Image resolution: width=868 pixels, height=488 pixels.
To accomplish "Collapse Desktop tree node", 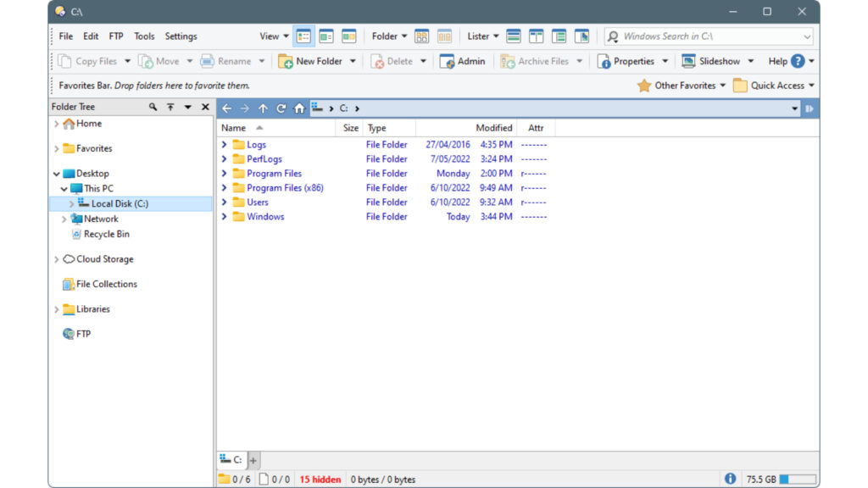I will (x=57, y=174).
